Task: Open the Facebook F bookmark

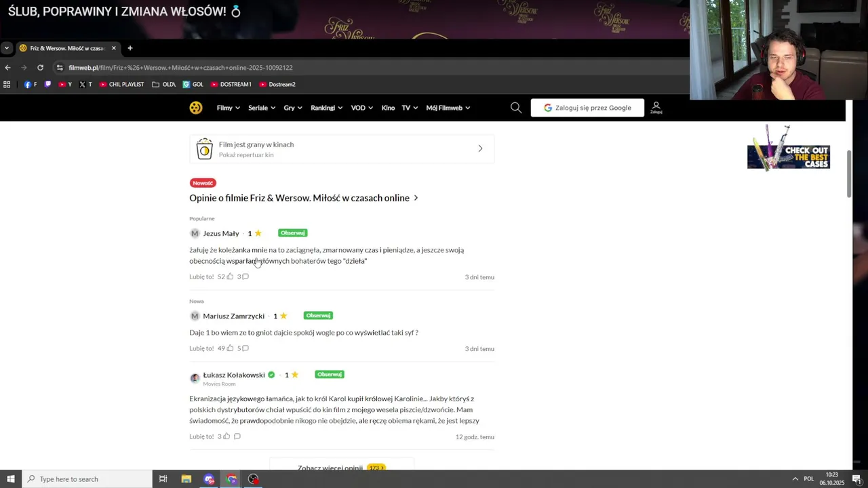Action: [x=31, y=85]
